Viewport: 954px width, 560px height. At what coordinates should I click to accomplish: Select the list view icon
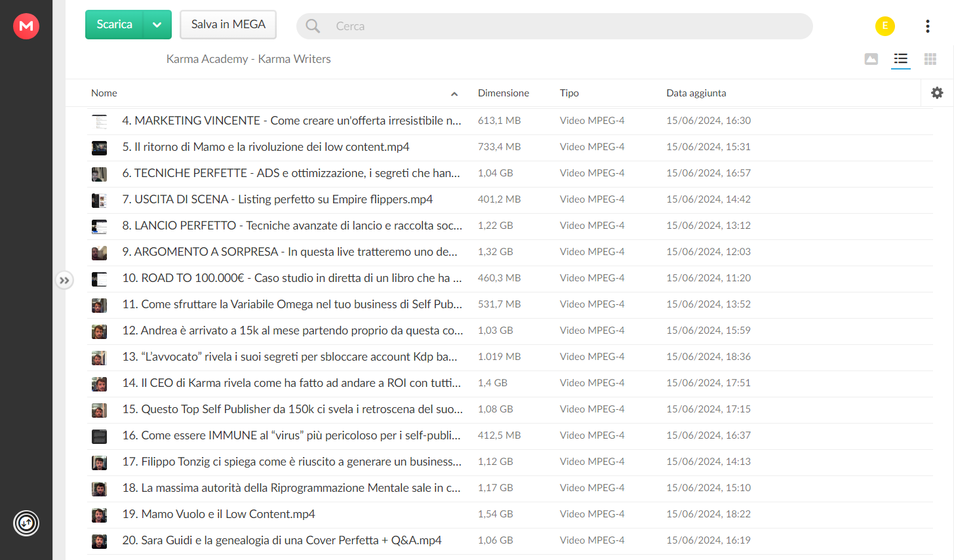click(901, 59)
